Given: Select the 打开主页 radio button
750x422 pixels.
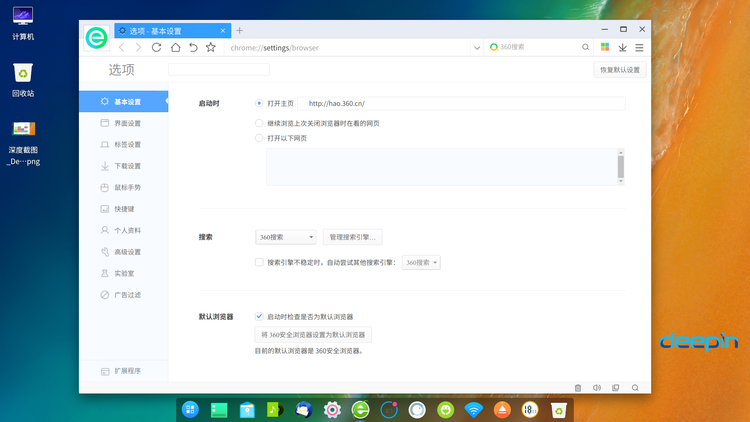Looking at the screenshot, I should pyautogui.click(x=259, y=103).
